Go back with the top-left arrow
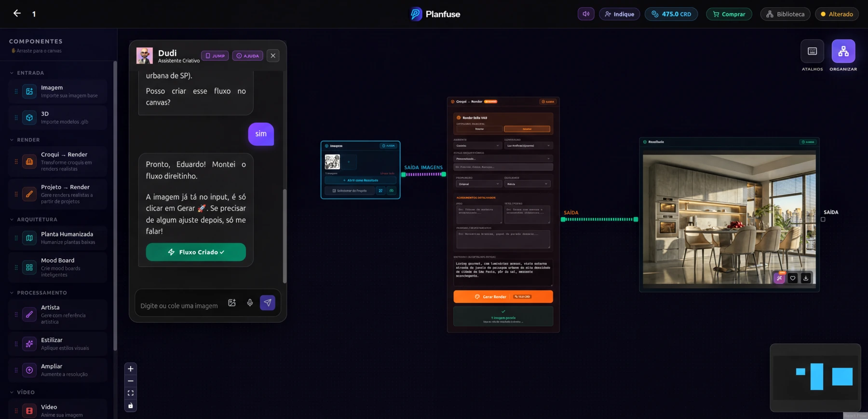This screenshot has width=868, height=419. tap(17, 14)
